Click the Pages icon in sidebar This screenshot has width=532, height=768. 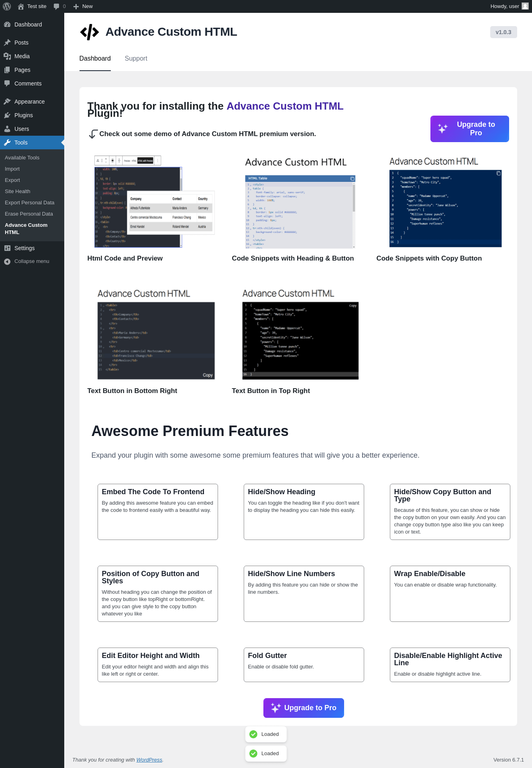(7, 70)
